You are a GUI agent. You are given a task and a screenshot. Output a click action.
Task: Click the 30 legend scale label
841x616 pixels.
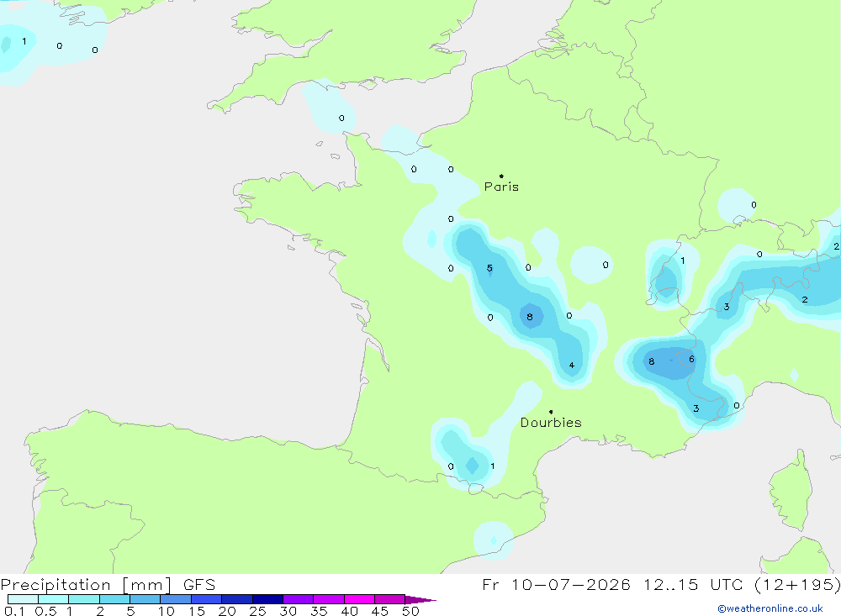coord(288,611)
